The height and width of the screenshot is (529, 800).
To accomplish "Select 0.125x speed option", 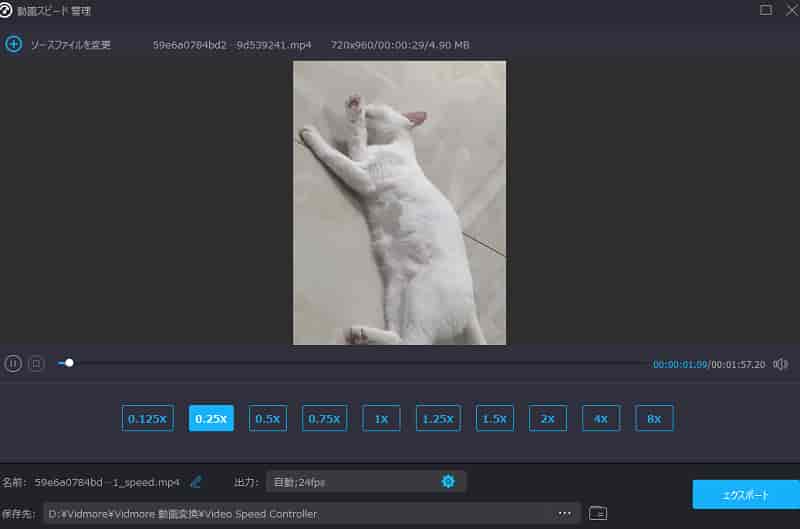I will tap(147, 418).
